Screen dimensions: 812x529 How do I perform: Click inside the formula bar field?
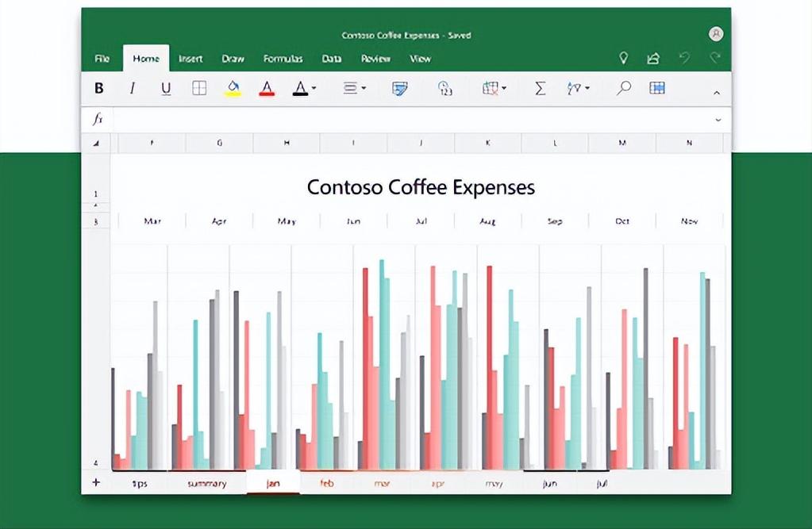coord(412,120)
